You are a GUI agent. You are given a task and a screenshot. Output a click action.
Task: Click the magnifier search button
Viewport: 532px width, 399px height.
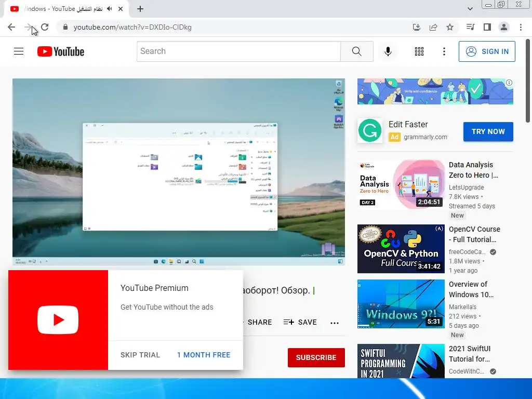pyautogui.click(x=356, y=51)
